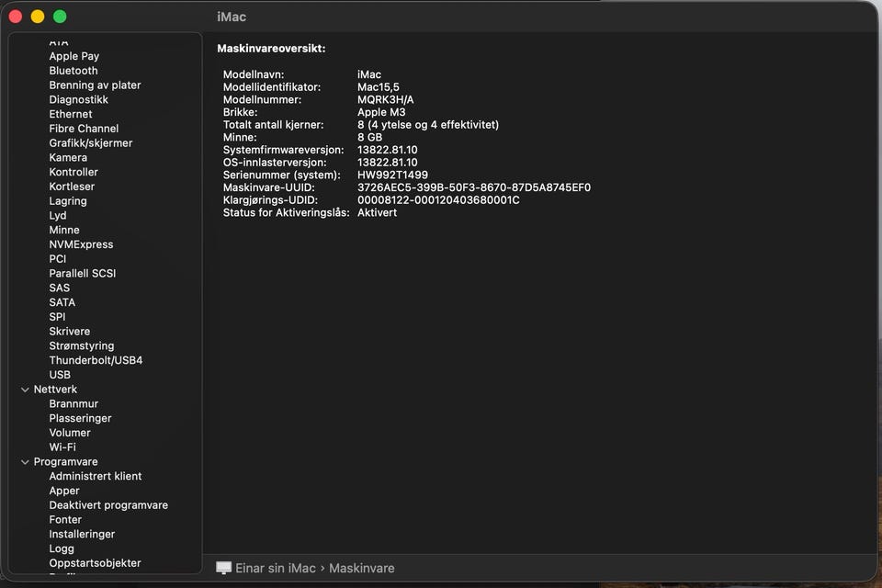The image size is (882, 588).
Task: Click Einar sin iMac in path bar
Action: point(275,569)
